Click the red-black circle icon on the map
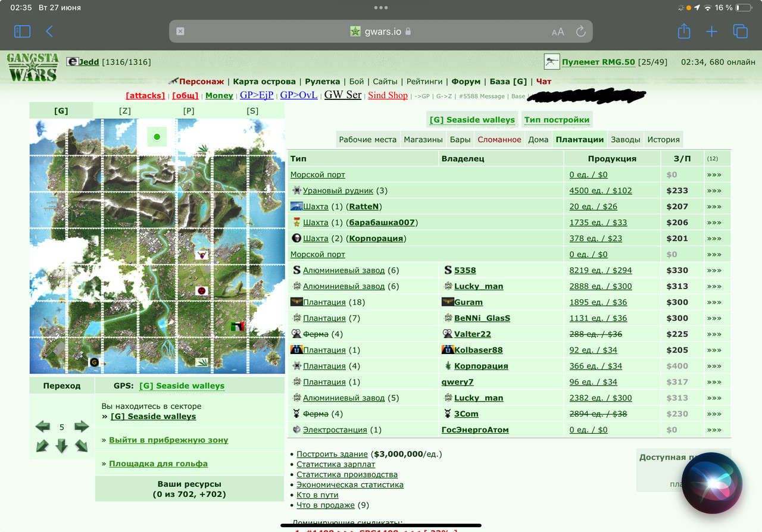 click(x=202, y=291)
